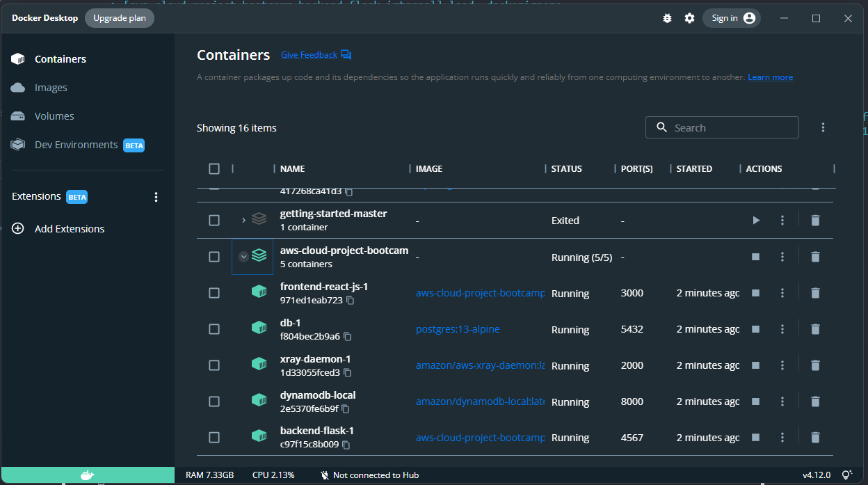Open port 3000 of frontend-react-js-1
Viewport: 868px width, 485px height.
click(632, 293)
